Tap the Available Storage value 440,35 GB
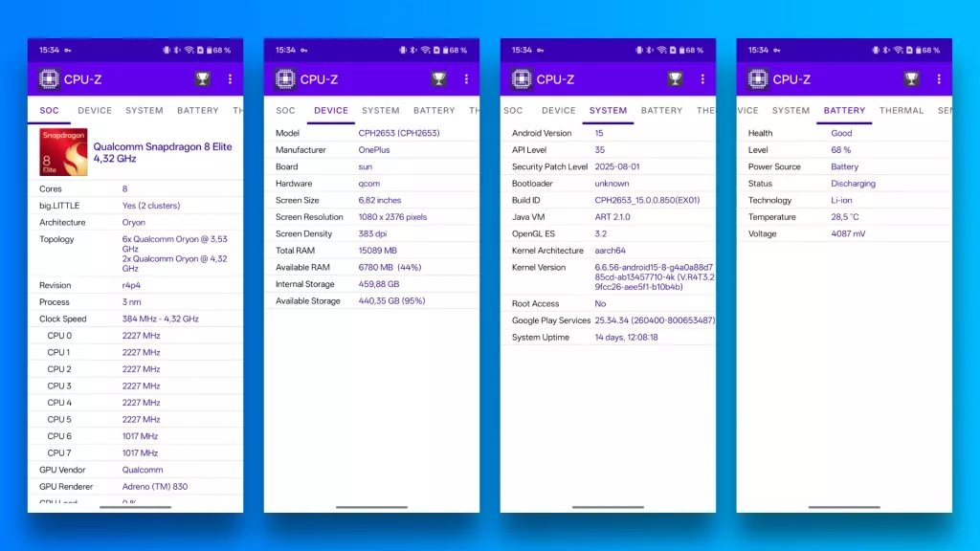The width and height of the screenshot is (980, 551). click(x=391, y=301)
